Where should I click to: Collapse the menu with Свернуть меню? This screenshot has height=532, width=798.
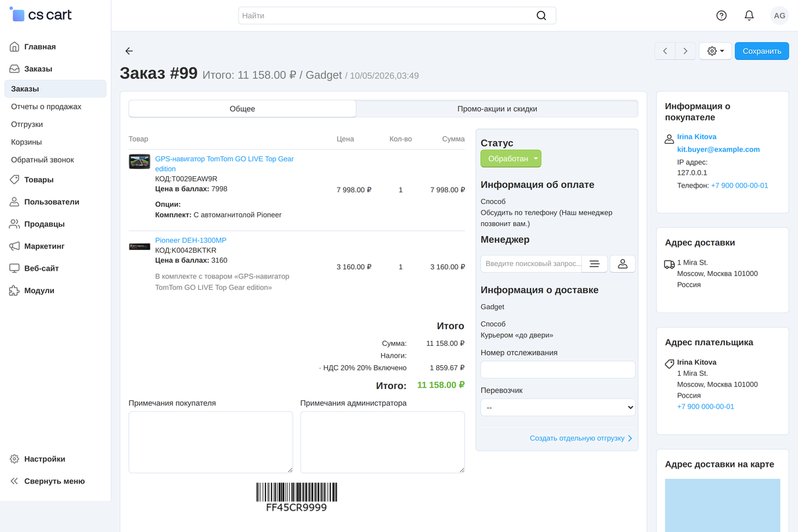(x=55, y=481)
